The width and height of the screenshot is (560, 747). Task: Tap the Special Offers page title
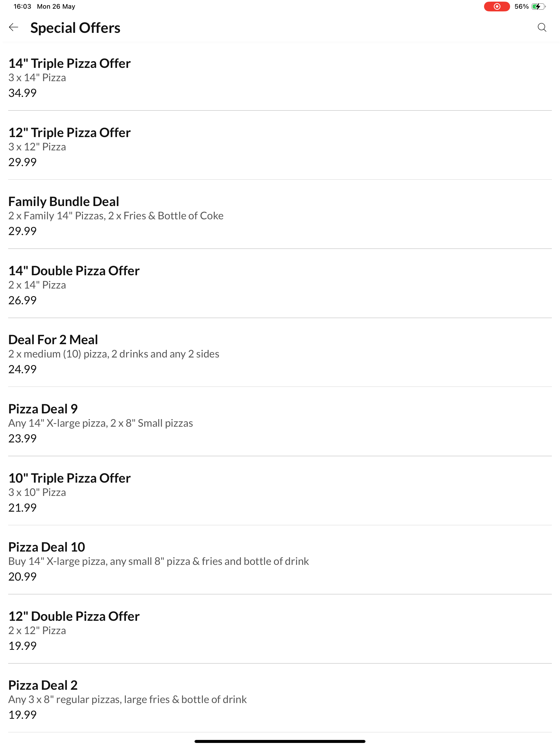(75, 28)
